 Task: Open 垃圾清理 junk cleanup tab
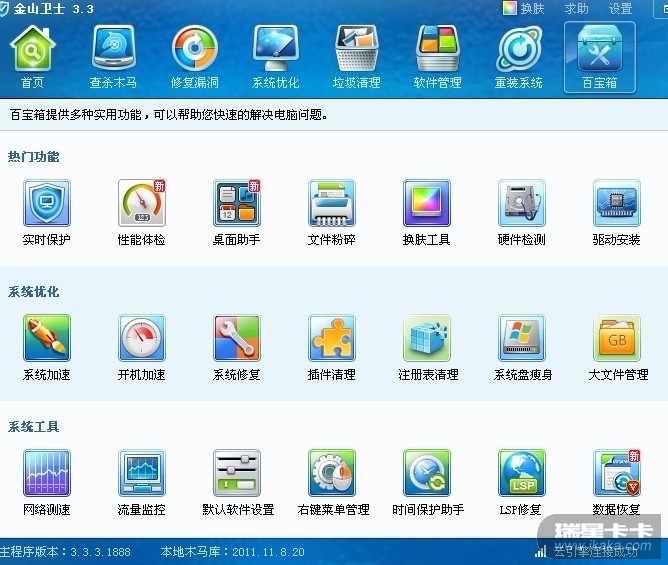click(x=357, y=57)
